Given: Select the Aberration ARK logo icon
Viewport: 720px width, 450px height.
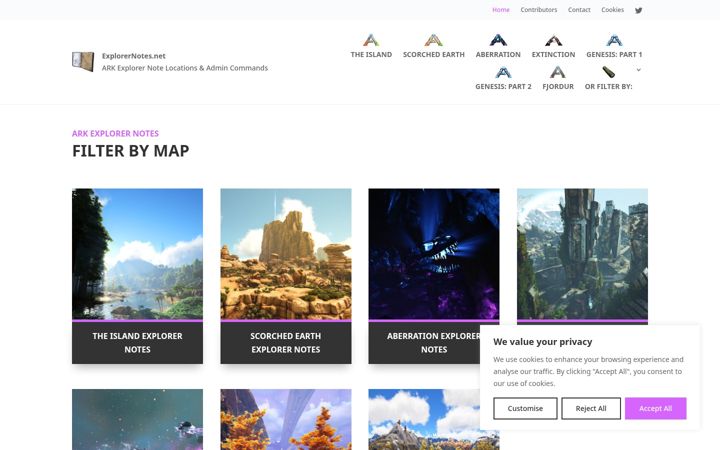Looking at the screenshot, I should coord(498,40).
